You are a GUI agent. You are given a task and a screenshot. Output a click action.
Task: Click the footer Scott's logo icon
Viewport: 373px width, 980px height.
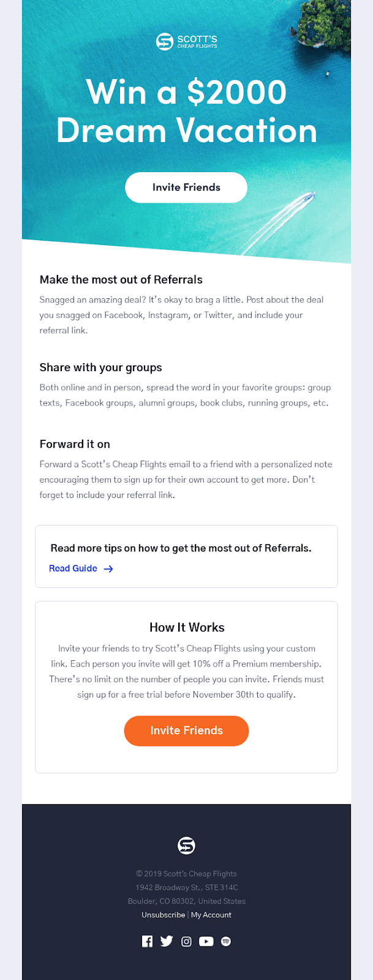[x=186, y=846]
